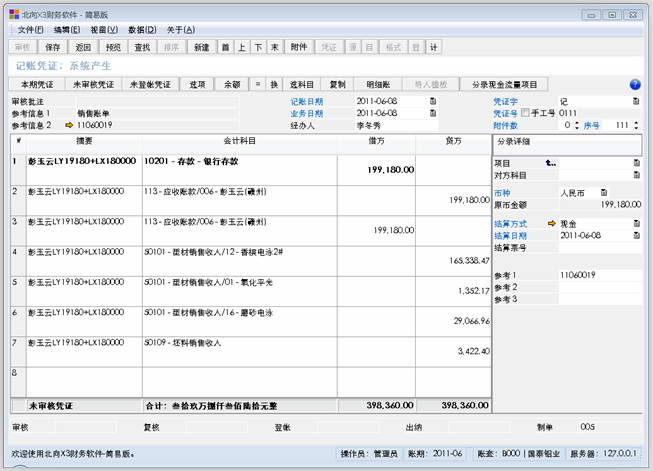Open the 对方科目 lookup icon
The image size is (653, 471).
click(636, 175)
